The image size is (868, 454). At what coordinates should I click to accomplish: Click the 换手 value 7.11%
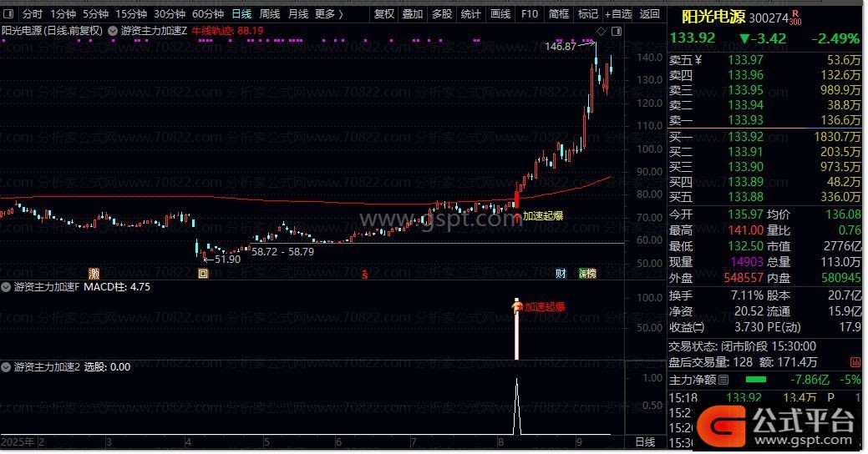747,295
